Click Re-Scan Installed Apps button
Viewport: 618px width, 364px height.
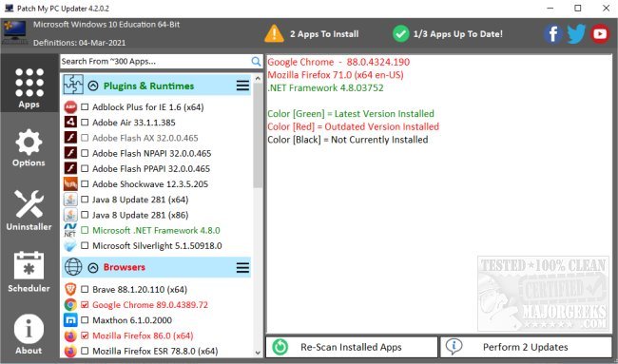pyautogui.click(x=352, y=347)
